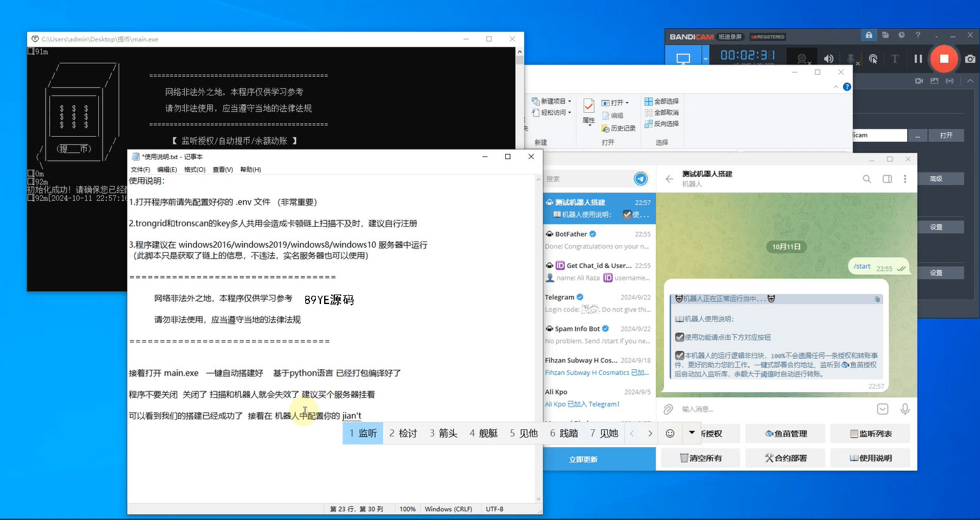Click the Telegram search-in-chat magnifier icon
Screen dimensions: 980x520
(x=867, y=179)
